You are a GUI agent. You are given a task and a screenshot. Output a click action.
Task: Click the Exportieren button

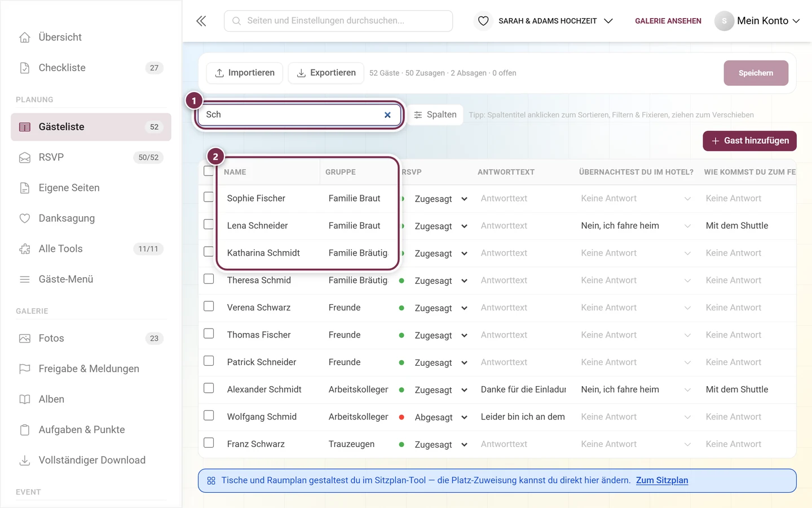pos(326,73)
